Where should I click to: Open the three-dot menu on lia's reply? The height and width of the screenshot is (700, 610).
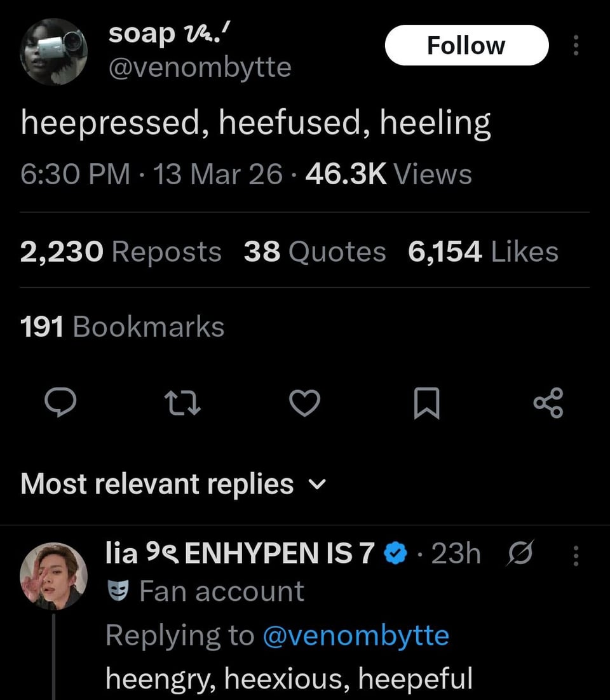(x=576, y=556)
